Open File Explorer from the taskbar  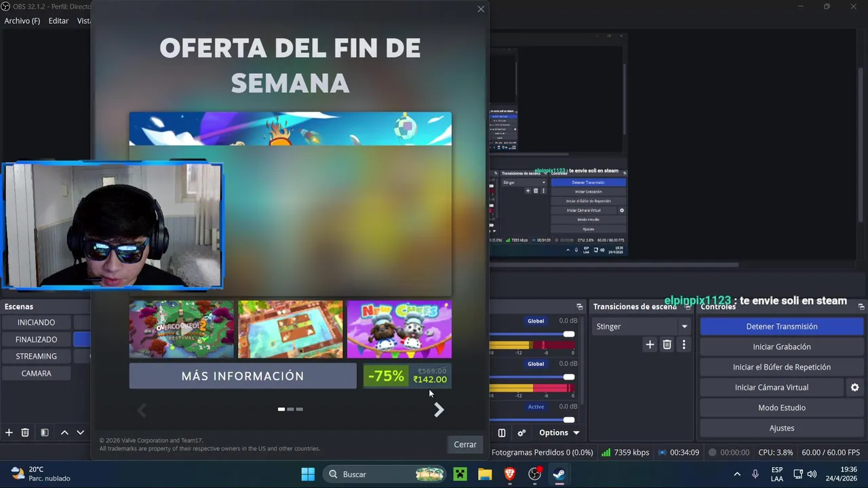click(484, 474)
